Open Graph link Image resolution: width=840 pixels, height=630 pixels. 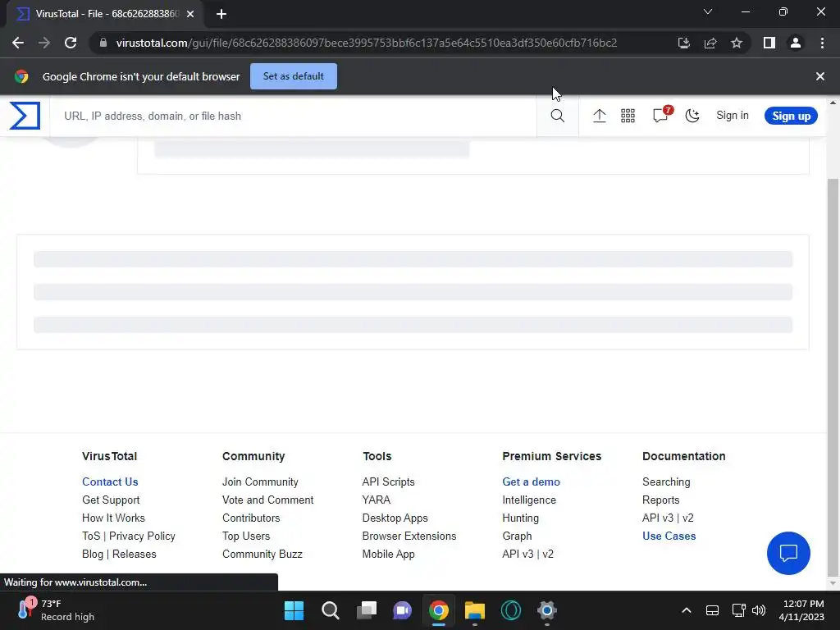click(x=517, y=536)
